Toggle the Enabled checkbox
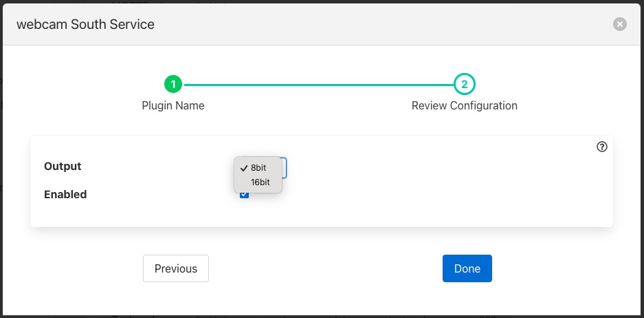 coord(244,195)
